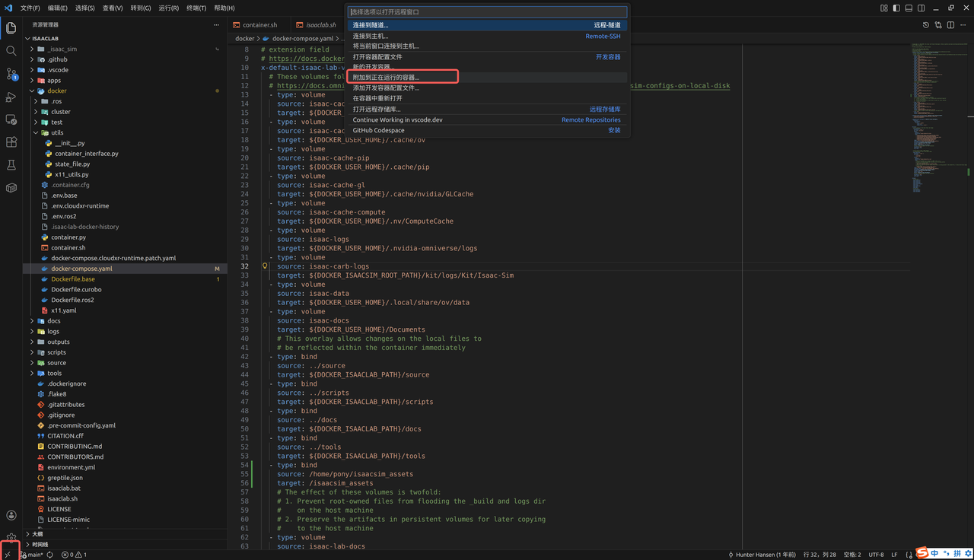Viewport: 974px width, 560px height.
Task: Click the main* git branch button
Action: (32, 555)
